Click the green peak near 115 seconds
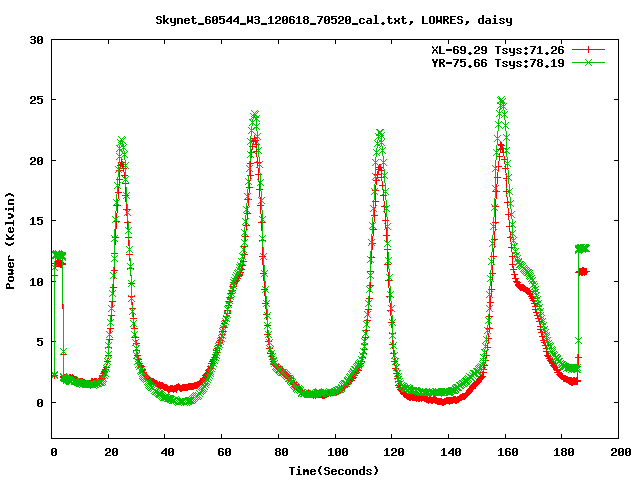The image size is (640, 480). pos(380,133)
